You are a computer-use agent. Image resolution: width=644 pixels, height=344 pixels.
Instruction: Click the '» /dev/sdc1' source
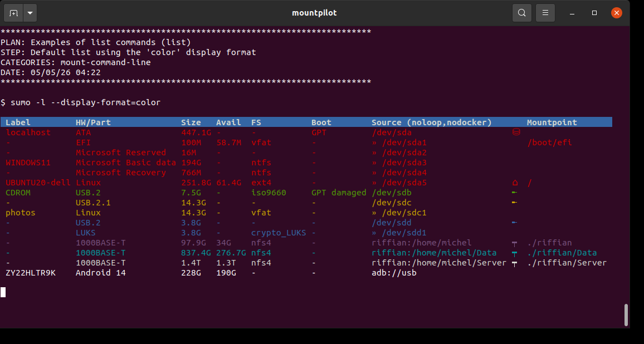click(x=399, y=213)
